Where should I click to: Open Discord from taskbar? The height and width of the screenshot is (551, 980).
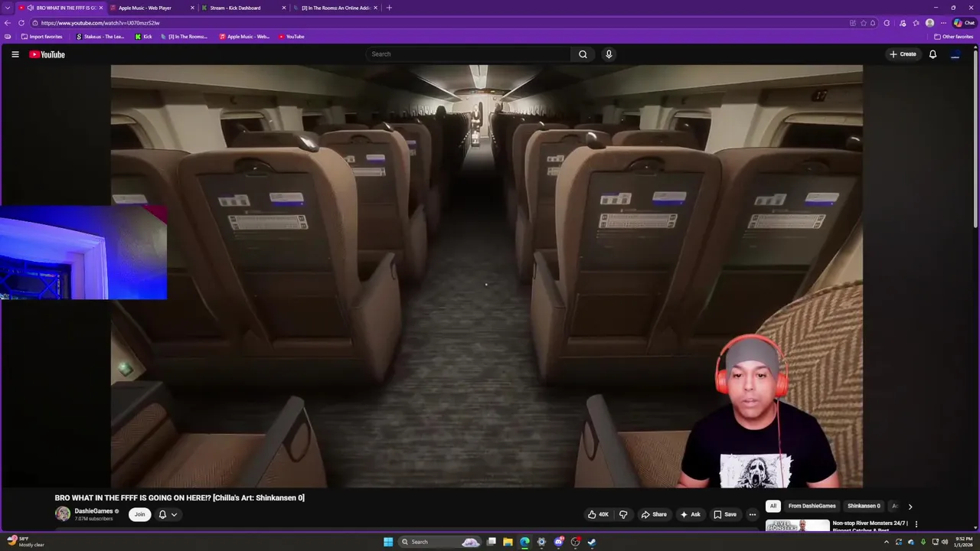558,542
